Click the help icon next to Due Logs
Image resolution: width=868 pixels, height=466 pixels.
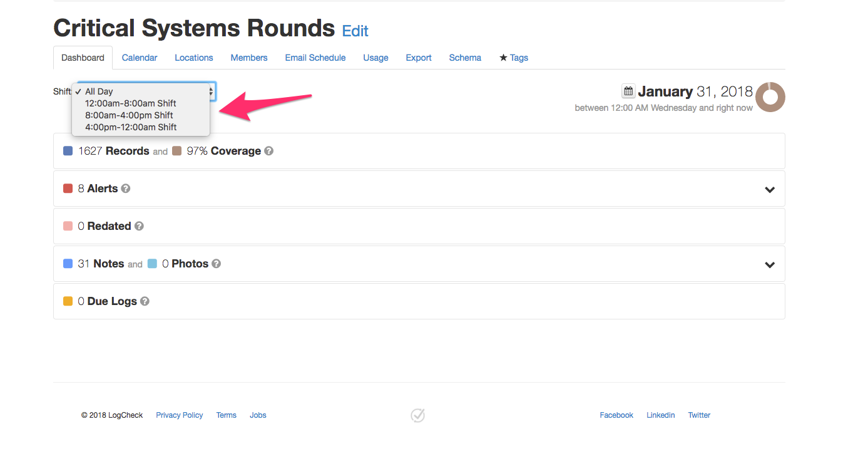(x=145, y=301)
